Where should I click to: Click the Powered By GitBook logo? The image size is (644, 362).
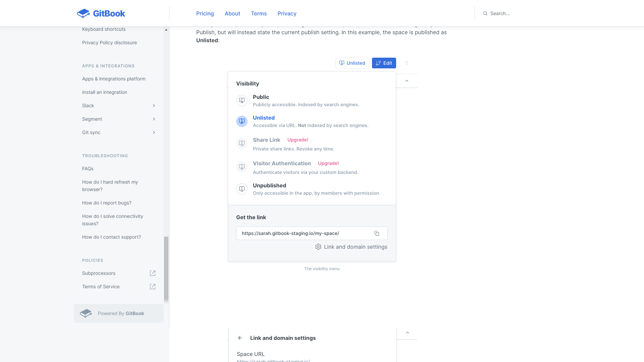coord(86,313)
